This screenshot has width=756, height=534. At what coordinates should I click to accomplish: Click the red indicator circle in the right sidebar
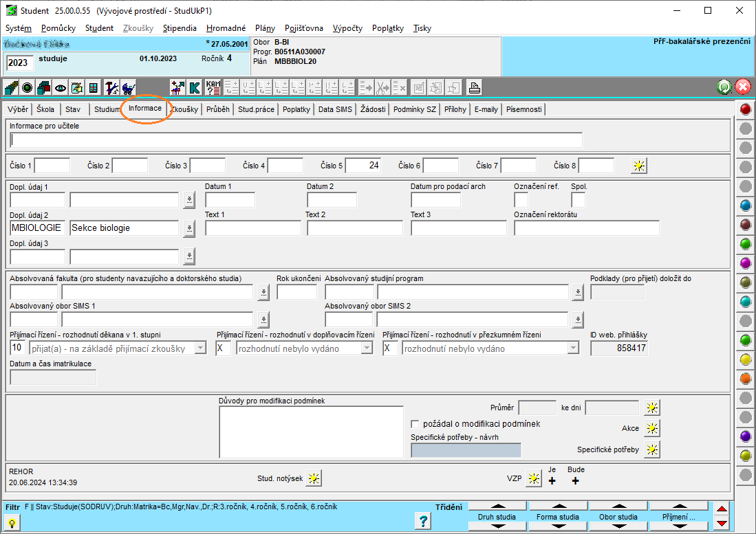click(745, 109)
